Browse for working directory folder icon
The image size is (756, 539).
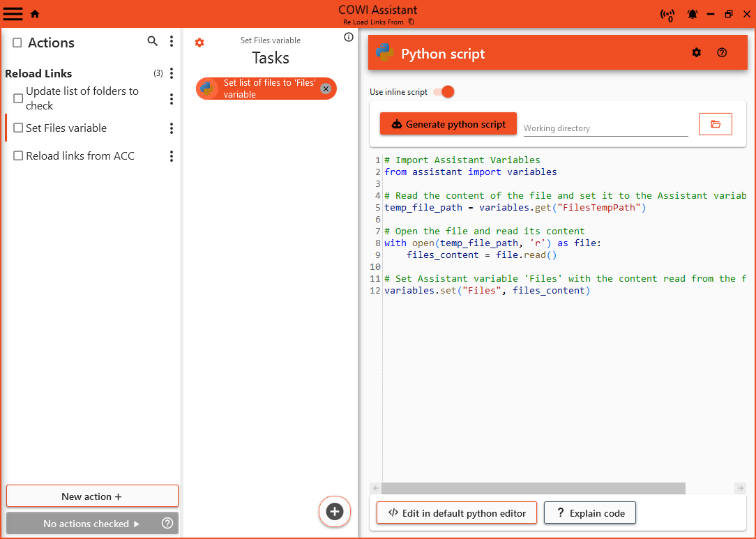click(x=715, y=124)
